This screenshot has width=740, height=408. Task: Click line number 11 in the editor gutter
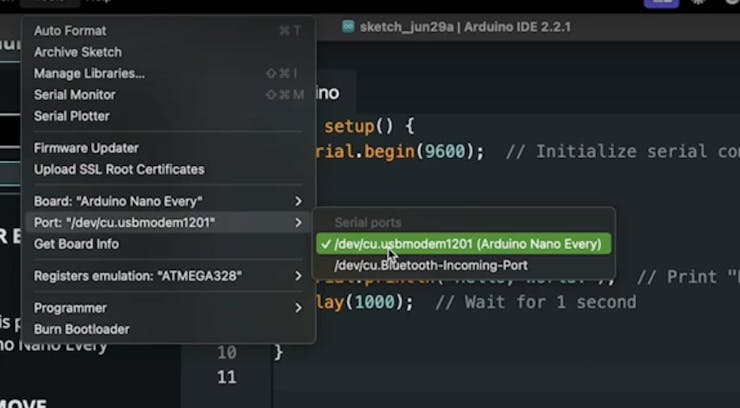click(x=227, y=377)
